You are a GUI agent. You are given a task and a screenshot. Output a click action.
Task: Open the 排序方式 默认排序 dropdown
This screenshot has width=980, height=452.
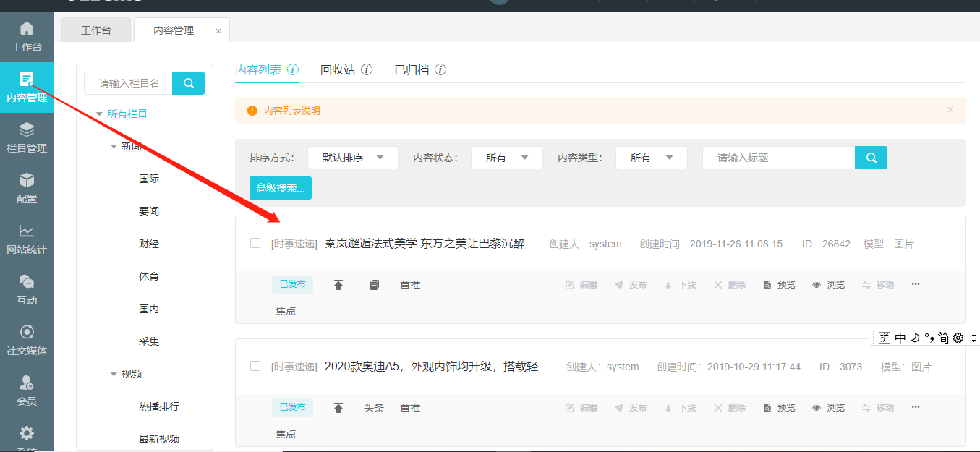coord(352,158)
